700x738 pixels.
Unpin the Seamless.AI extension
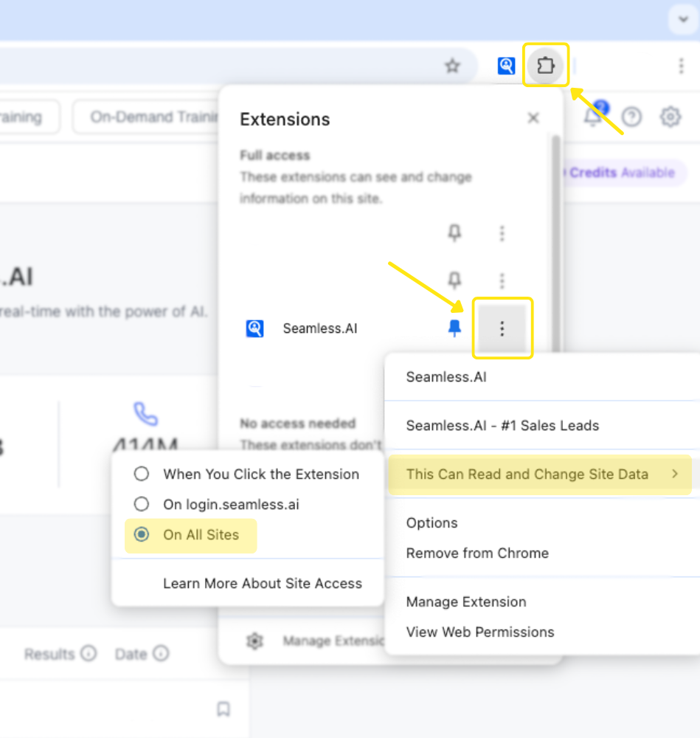(455, 328)
